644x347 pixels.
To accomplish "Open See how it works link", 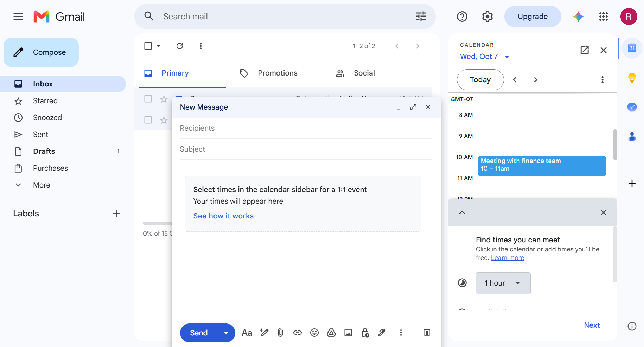I will pyautogui.click(x=223, y=216).
